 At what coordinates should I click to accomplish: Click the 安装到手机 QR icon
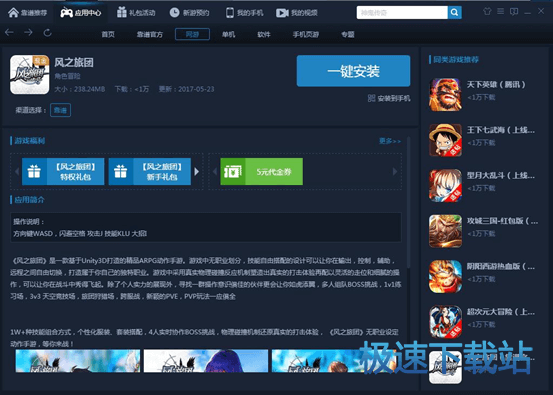click(371, 98)
